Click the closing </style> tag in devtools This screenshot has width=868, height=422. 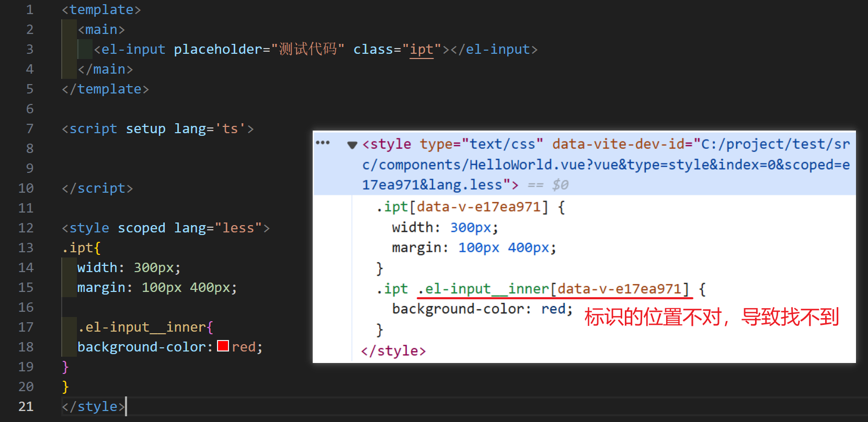[393, 351]
